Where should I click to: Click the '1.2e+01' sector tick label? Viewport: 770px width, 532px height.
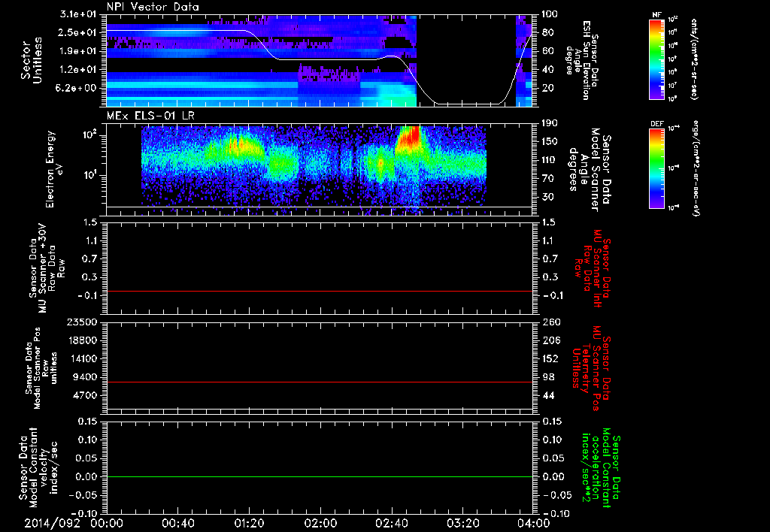click(x=77, y=70)
